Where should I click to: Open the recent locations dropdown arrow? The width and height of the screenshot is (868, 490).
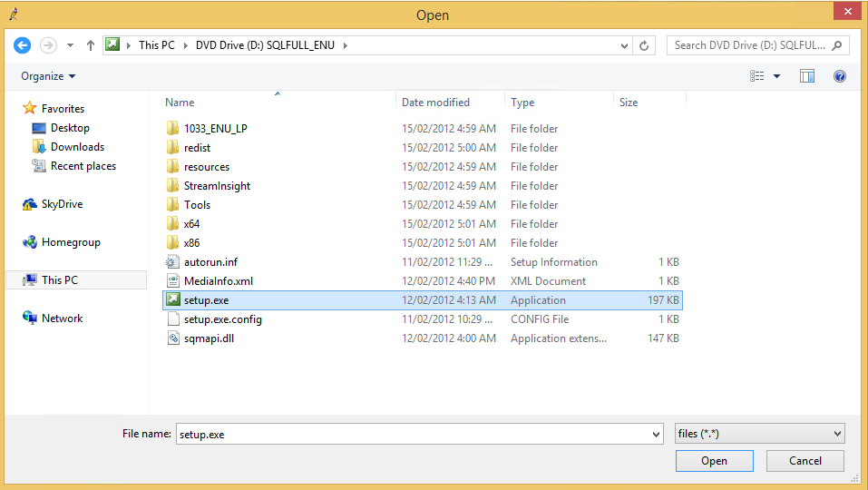71,45
